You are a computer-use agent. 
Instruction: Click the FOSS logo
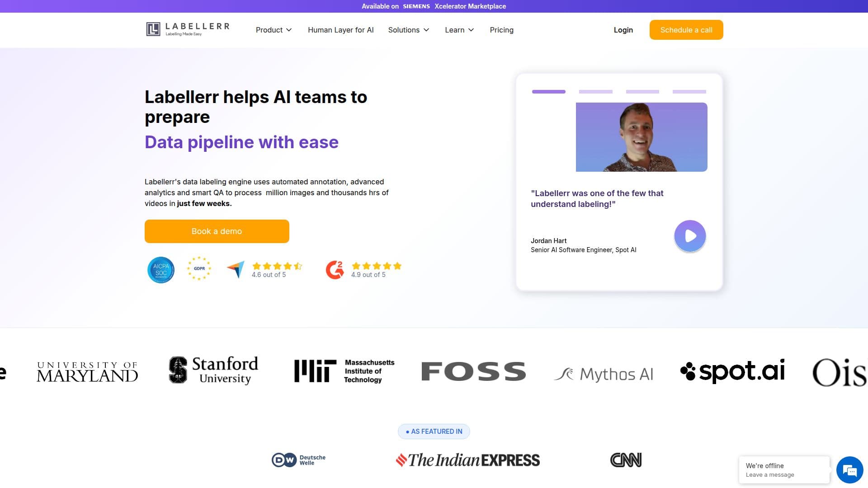pyautogui.click(x=474, y=371)
